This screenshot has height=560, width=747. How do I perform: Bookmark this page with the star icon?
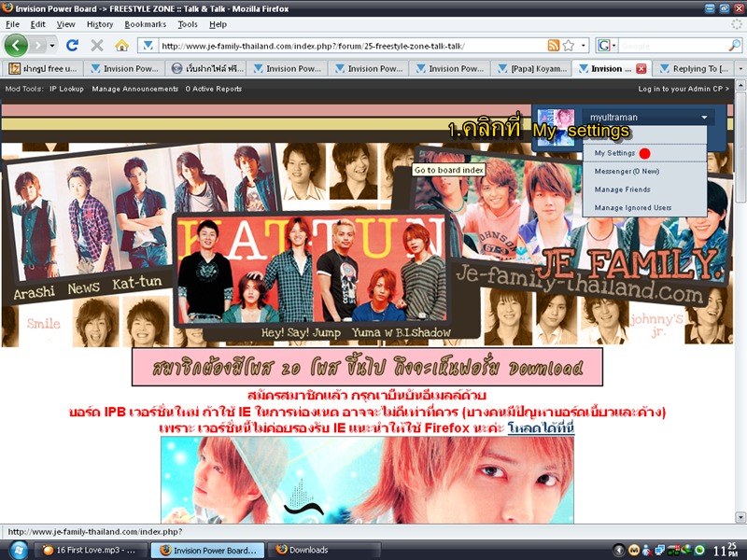569,46
